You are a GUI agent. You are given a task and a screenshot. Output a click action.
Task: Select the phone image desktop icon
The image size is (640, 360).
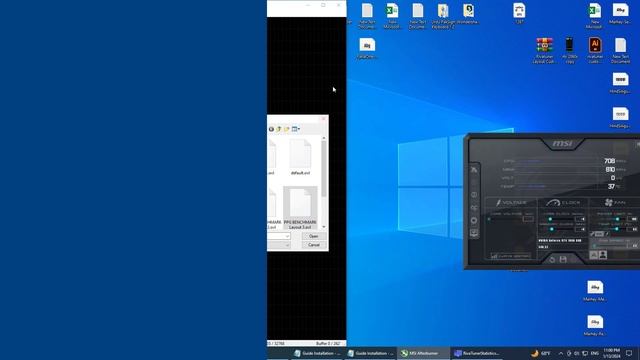(569, 50)
